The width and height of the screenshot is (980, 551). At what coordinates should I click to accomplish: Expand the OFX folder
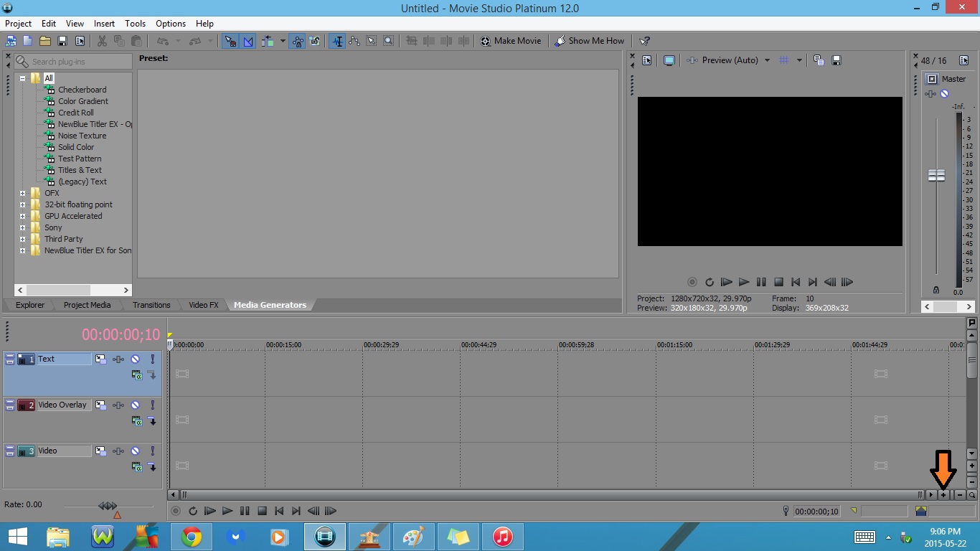(22, 193)
